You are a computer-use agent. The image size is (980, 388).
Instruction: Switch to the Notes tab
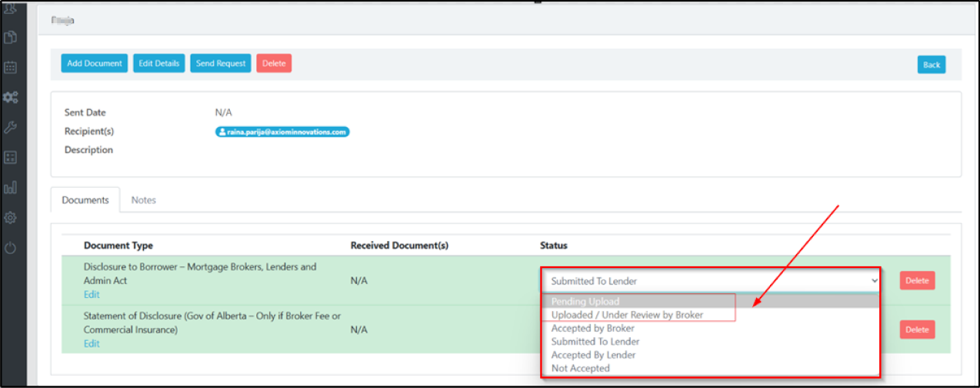(x=143, y=200)
